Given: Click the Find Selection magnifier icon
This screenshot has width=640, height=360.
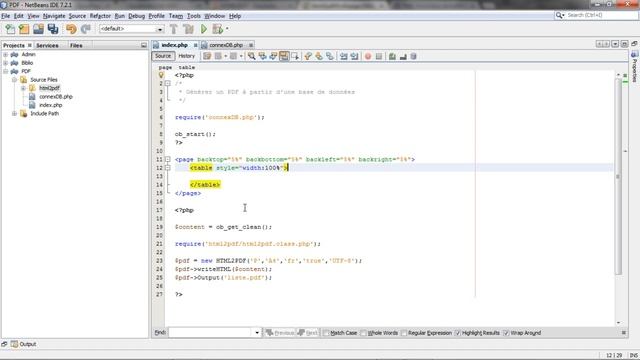Looking at the screenshot, I should click(251, 56).
